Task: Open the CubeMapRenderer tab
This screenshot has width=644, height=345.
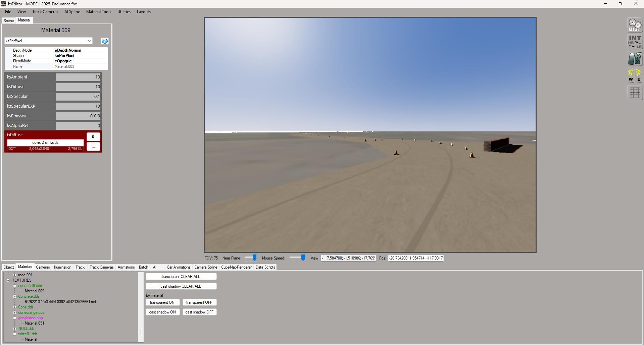Action: point(236,267)
